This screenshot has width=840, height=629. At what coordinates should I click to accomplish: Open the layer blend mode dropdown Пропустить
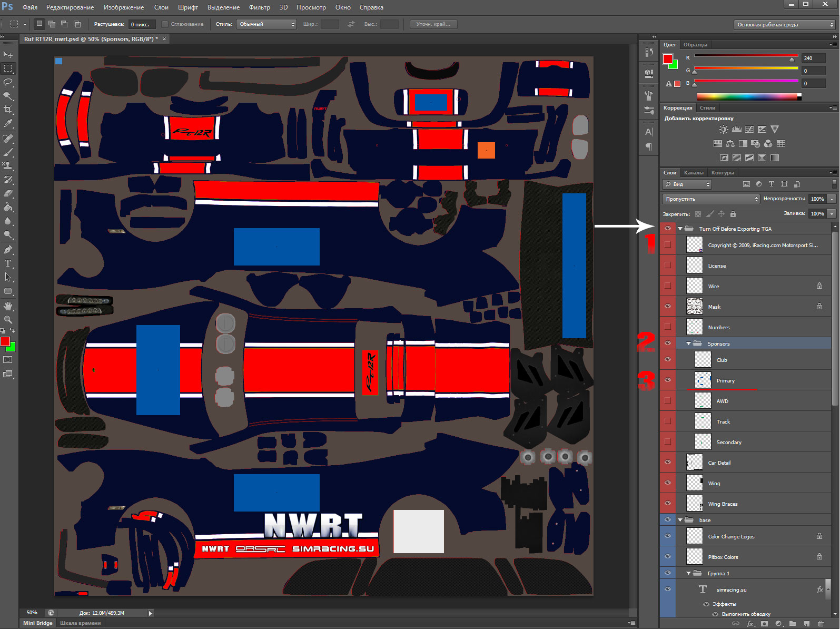pyautogui.click(x=710, y=199)
